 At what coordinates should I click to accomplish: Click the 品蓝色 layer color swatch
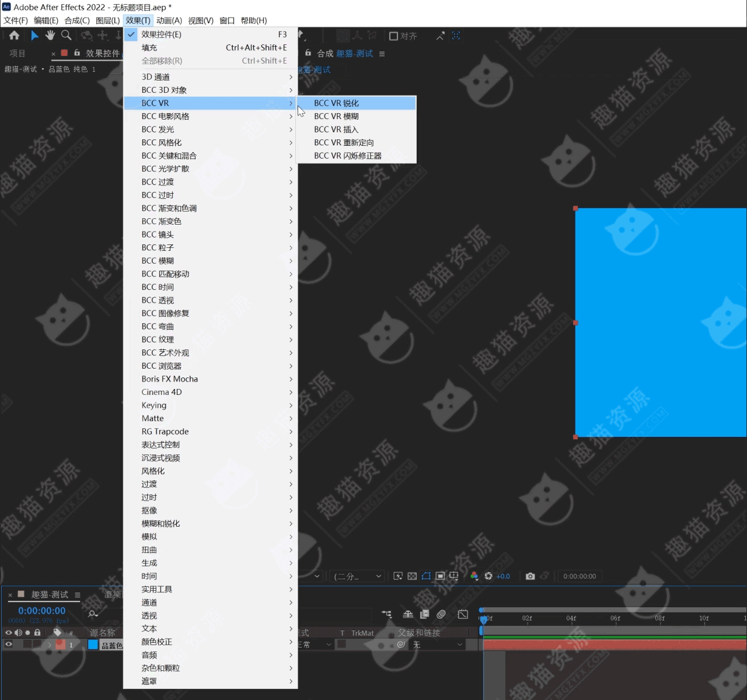[x=93, y=645]
